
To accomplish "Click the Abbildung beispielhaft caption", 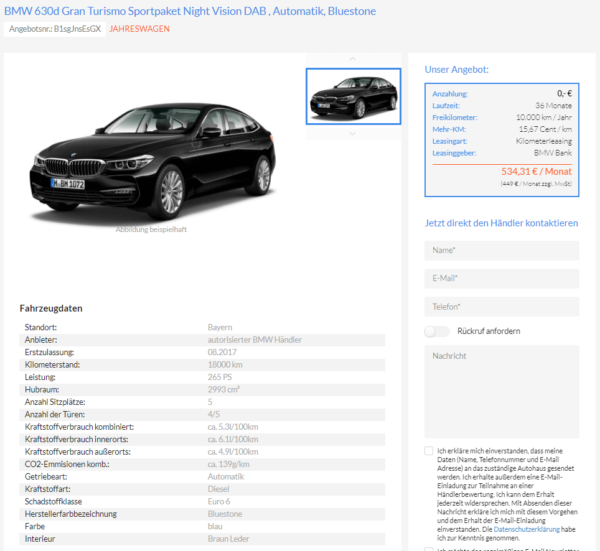I will [x=151, y=230].
